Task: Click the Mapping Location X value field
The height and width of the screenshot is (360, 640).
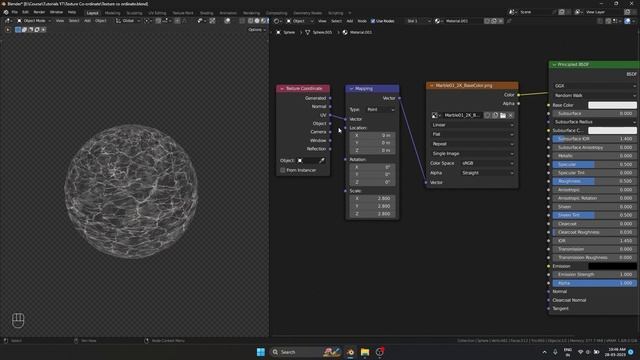Action: click(x=372, y=135)
